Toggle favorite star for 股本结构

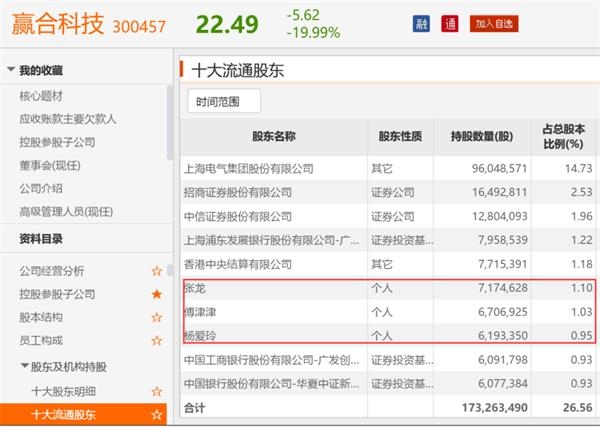(x=157, y=317)
